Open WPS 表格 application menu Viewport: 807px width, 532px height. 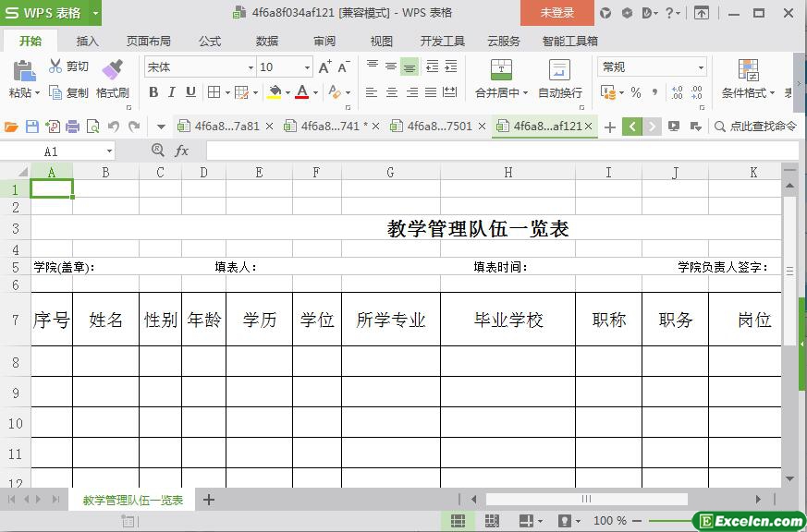(51, 13)
